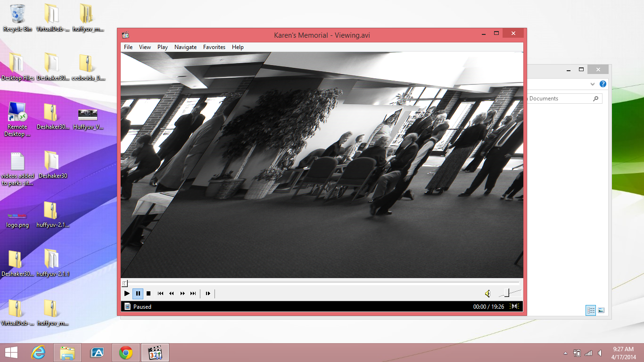Select the cedocida_0... zip icon

coord(87,67)
